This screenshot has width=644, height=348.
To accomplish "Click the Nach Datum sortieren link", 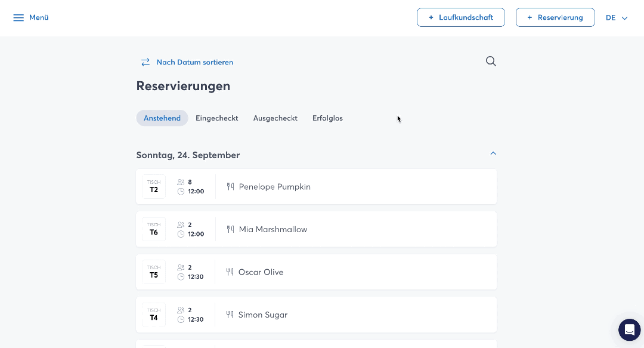I will click(x=194, y=62).
